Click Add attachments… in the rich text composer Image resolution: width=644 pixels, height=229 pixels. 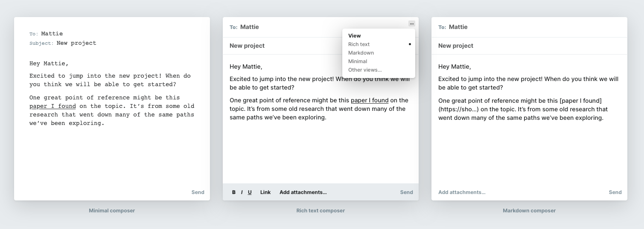tap(303, 192)
